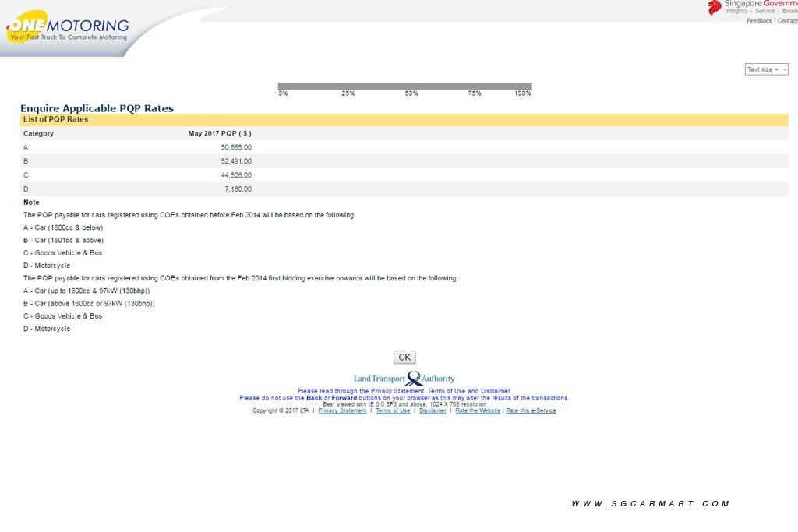The width and height of the screenshot is (798, 532).
Task: Click the grey progress bar
Action: pyautogui.click(x=404, y=86)
